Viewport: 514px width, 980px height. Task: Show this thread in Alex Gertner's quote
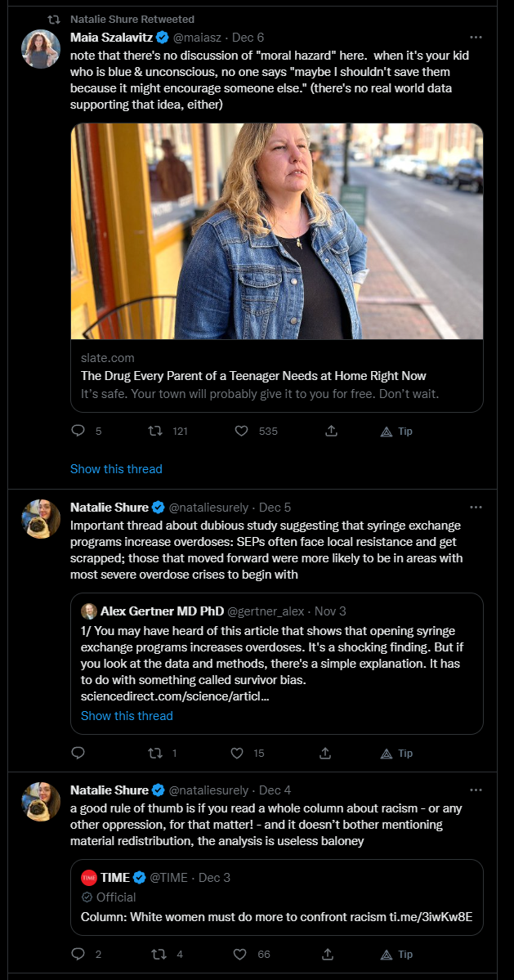(127, 716)
